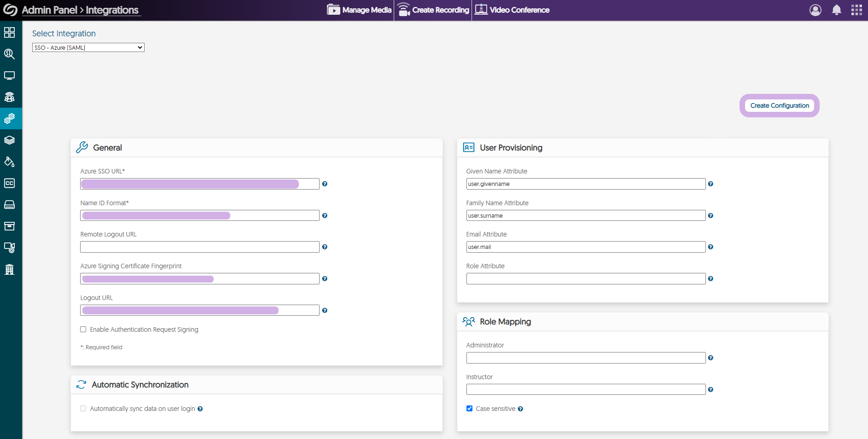Toggle Automatically sync data on user login
The width and height of the screenshot is (868, 439).
[83, 409]
